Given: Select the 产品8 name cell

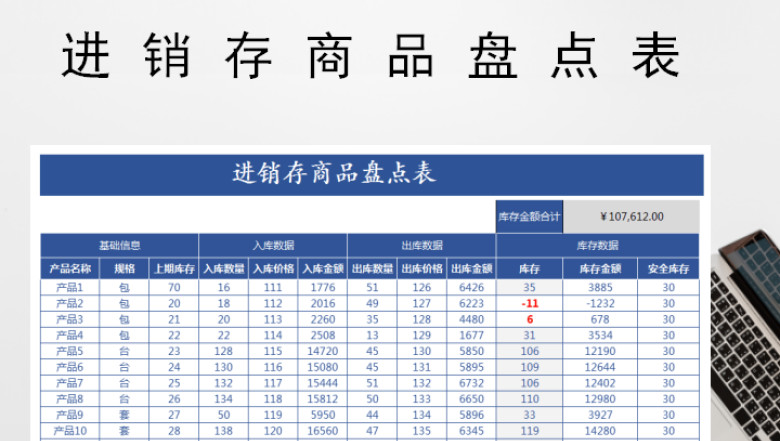Looking at the screenshot, I should (70, 399).
